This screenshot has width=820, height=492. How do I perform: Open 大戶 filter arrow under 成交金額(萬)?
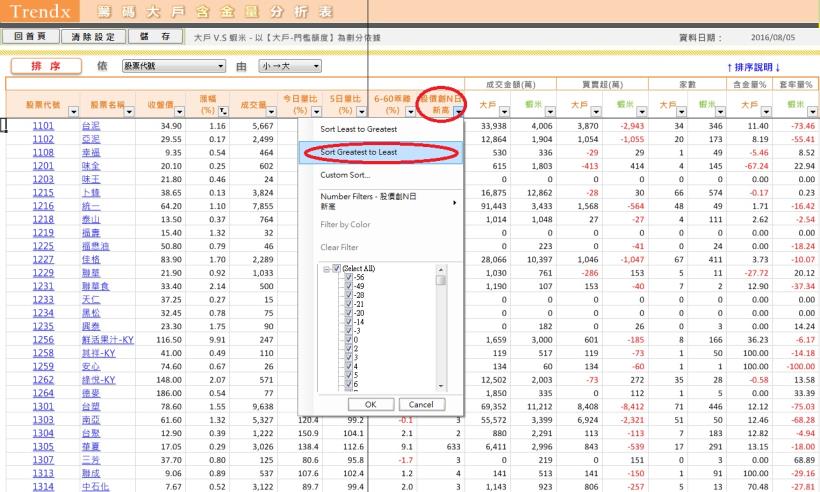tap(504, 111)
